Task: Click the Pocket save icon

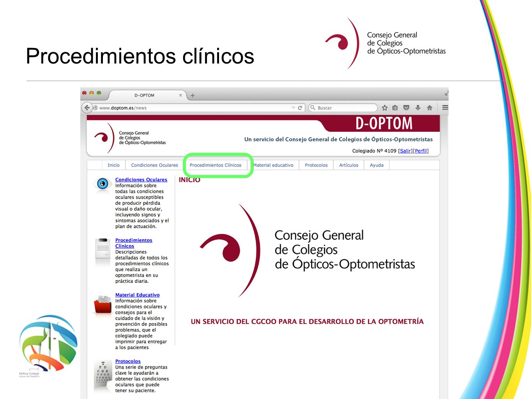Action: tap(406, 108)
